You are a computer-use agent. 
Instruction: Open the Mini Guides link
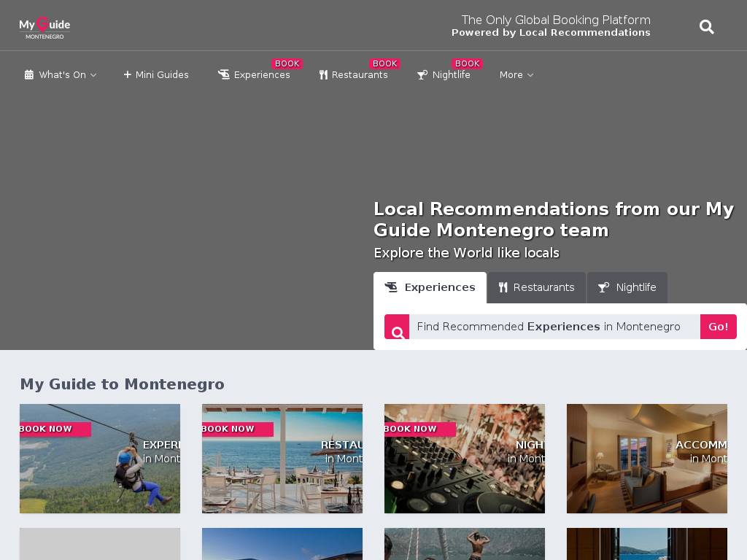click(162, 75)
